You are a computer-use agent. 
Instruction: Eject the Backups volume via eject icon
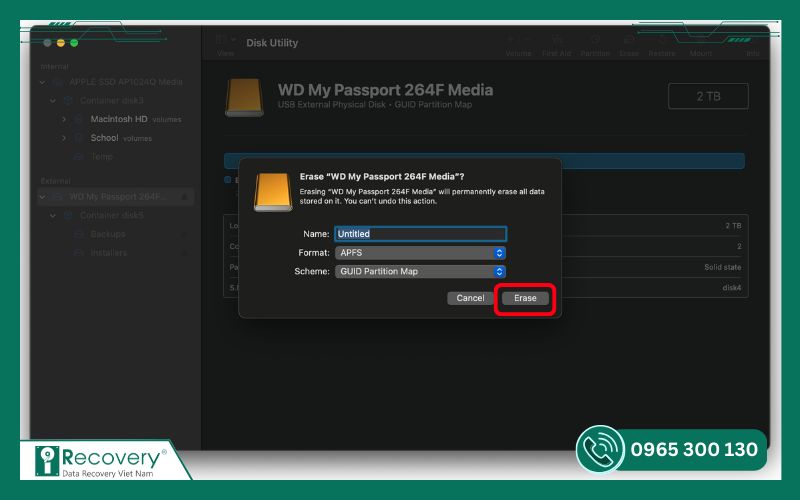click(x=185, y=234)
